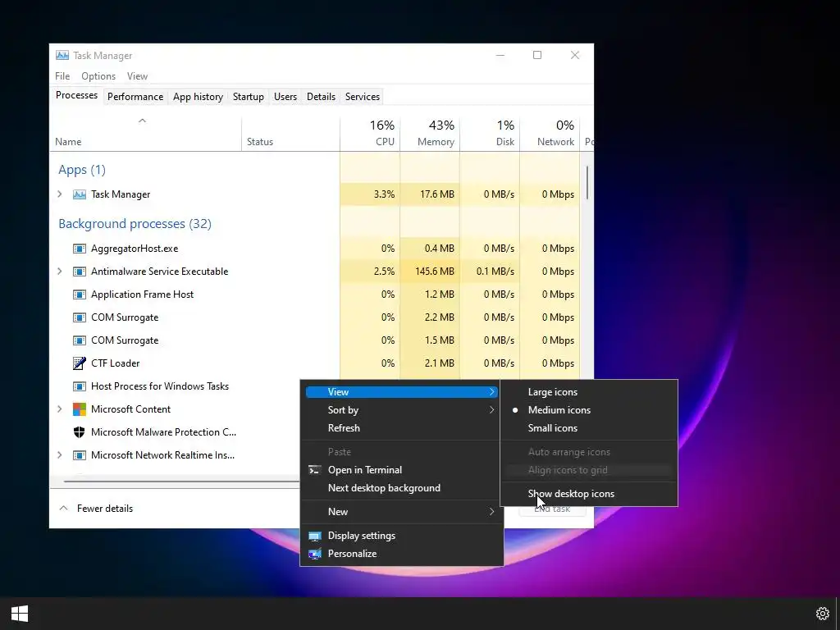Click the Apps (1) group heading

[82, 170]
